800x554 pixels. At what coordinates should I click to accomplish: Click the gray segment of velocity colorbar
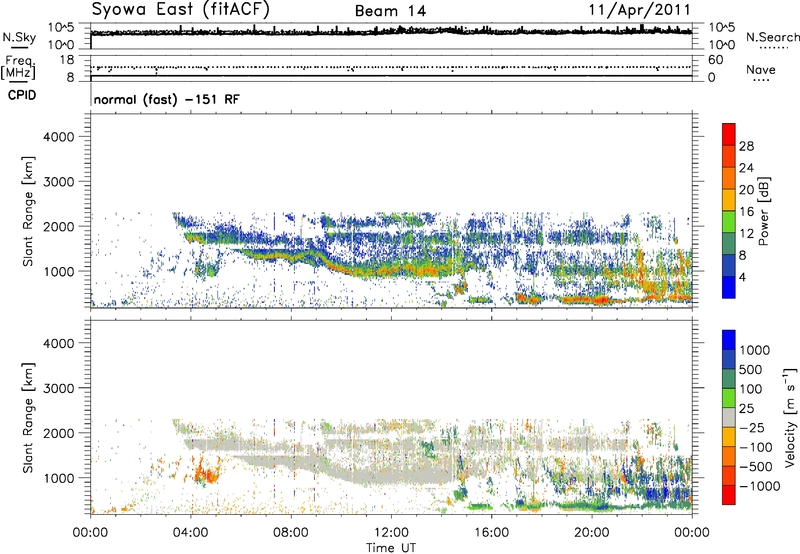(x=729, y=418)
